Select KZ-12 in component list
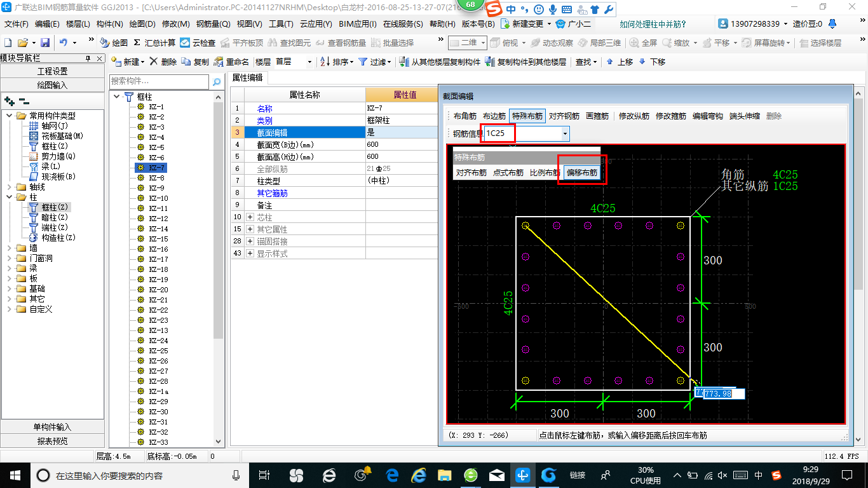 pyautogui.click(x=158, y=219)
